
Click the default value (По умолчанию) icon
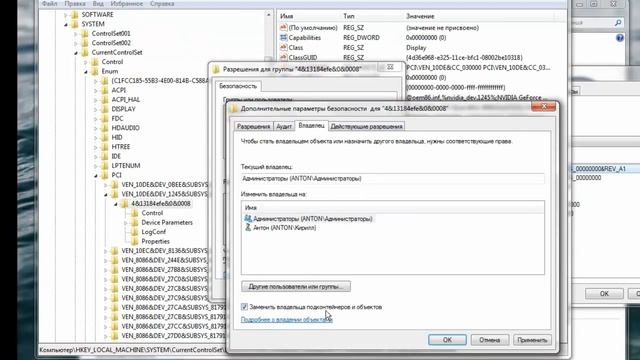click(283, 27)
